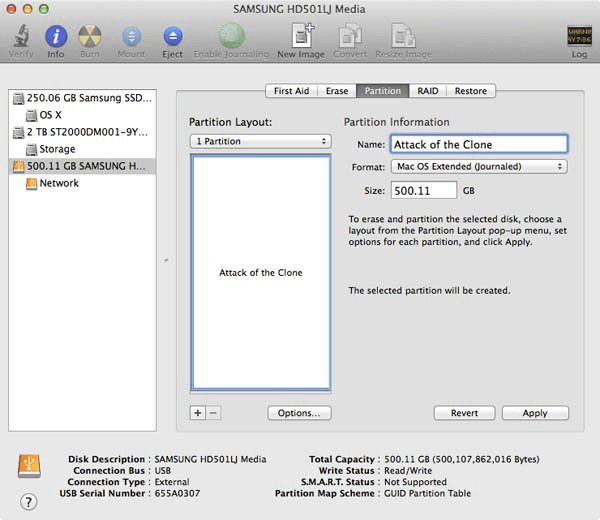Click the Partition Information heading
Image resolution: width=600 pixels, height=520 pixels.
pos(396,122)
